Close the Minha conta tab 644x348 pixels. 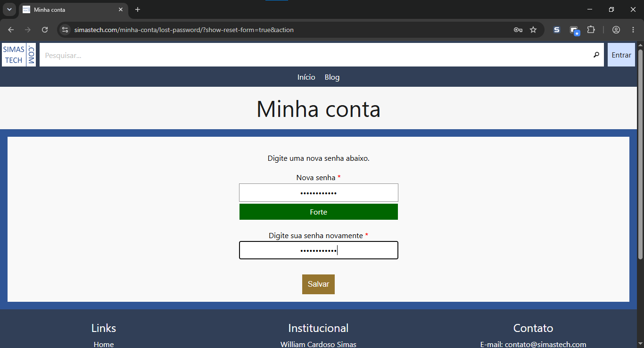click(121, 9)
